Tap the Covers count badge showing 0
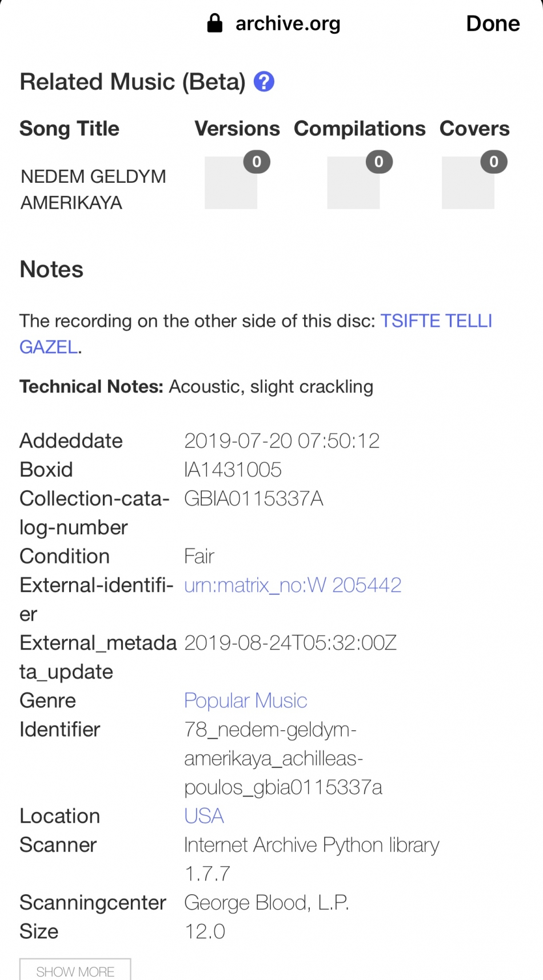The image size is (543, 980). 494,162
